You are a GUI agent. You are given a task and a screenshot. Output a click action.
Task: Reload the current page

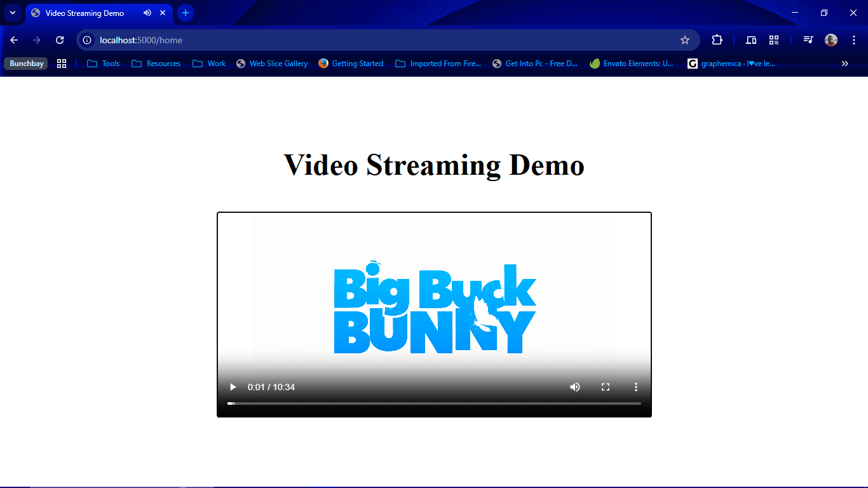[60, 40]
